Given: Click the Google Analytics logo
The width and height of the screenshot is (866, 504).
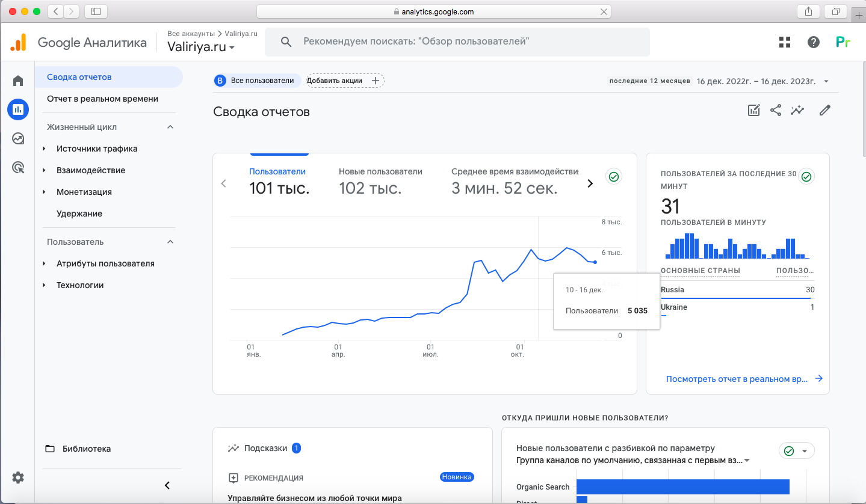Looking at the screenshot, I should (x=18, y=42).
